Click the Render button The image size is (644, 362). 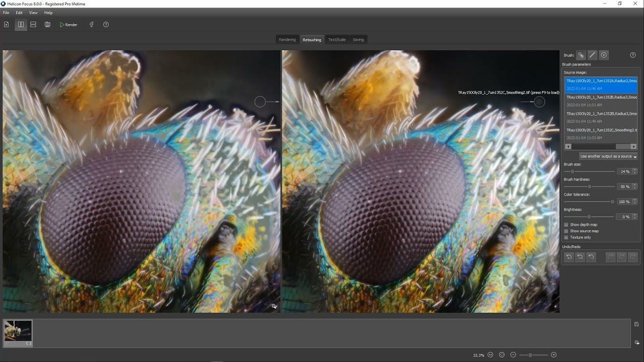pyautogui.click(x=68, y=25)
